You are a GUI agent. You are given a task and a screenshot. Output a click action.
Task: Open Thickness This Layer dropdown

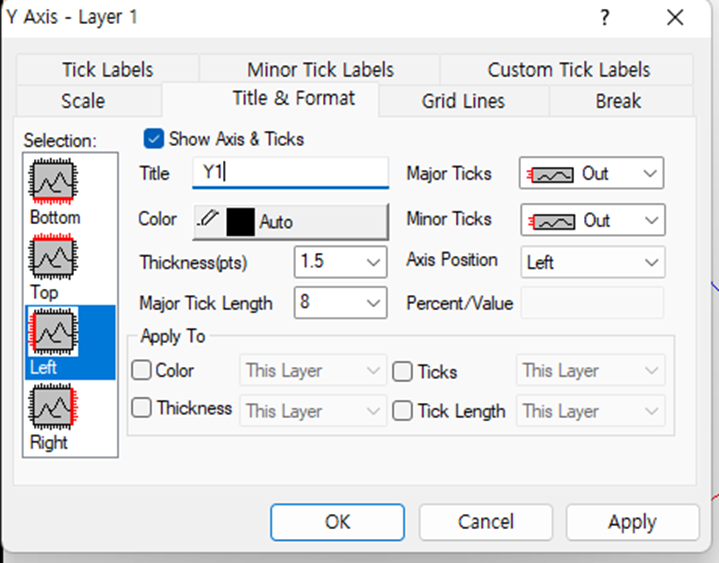coord(313,411)
